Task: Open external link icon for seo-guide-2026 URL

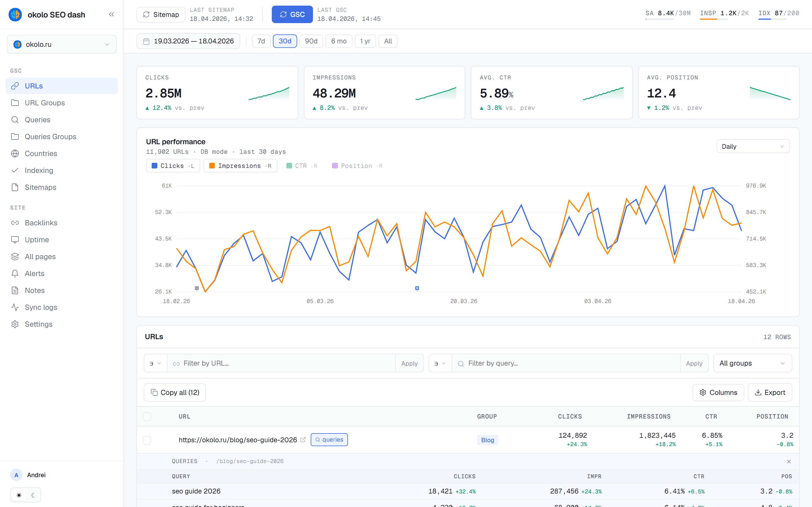Action: 303,440
